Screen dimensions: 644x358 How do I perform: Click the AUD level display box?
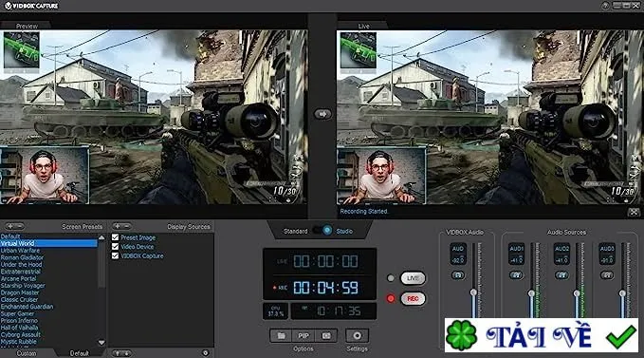(x=458, y=254)
